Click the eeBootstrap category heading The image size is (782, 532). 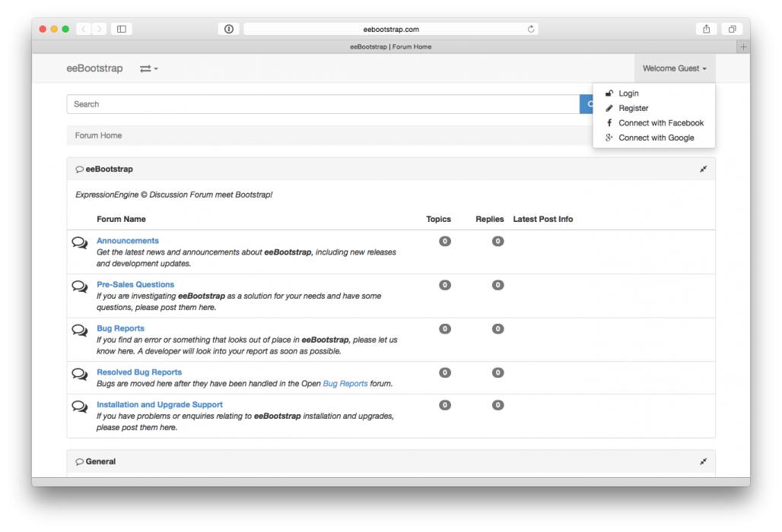tap(110, 169)
